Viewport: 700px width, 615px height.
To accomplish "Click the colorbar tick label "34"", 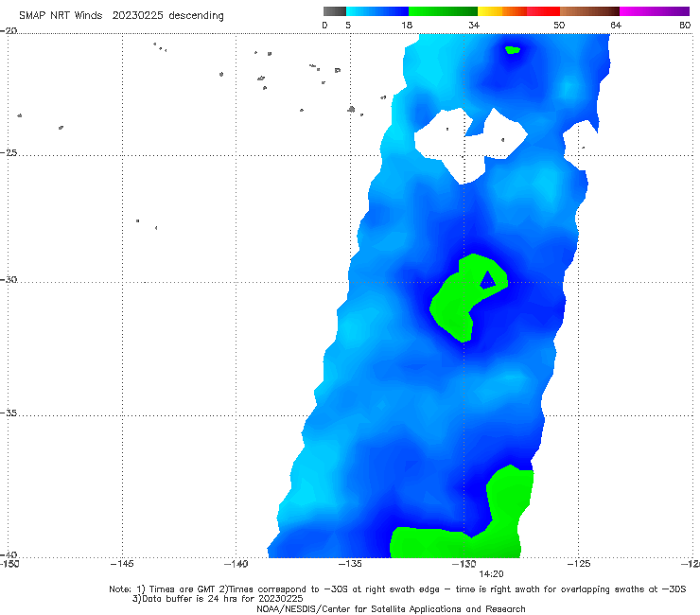I will [x=474, y=25].
